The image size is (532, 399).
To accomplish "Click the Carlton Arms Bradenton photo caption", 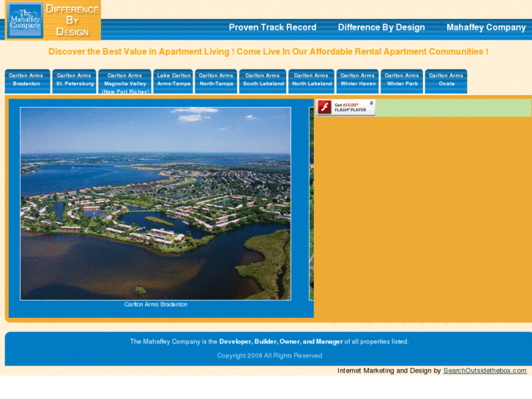I will coord(156,305).
